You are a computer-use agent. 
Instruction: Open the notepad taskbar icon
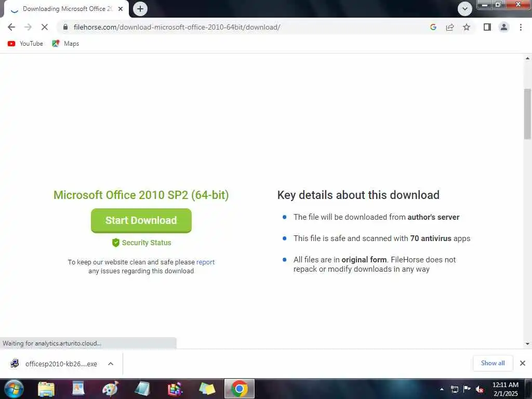click(x=142, y=389)
